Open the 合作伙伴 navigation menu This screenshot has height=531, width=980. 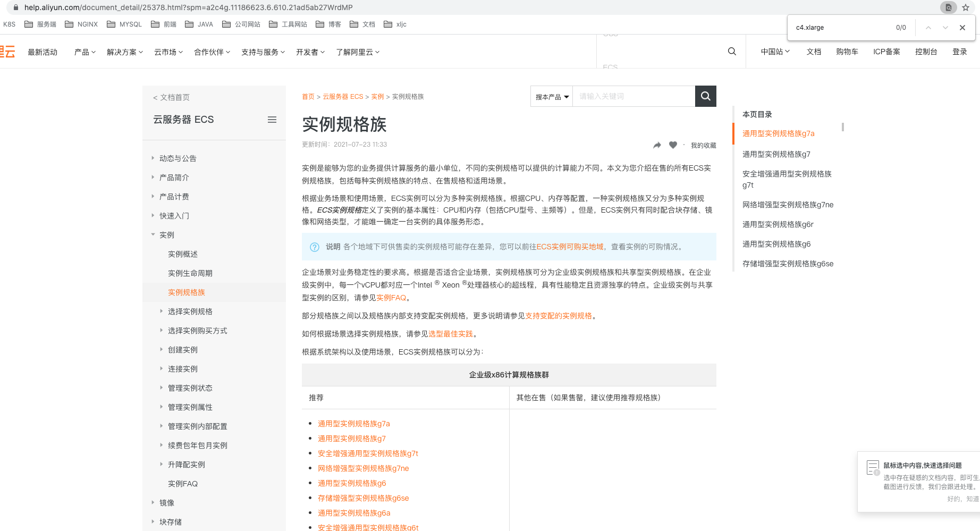pyautogui.click(x=212, y=52)
